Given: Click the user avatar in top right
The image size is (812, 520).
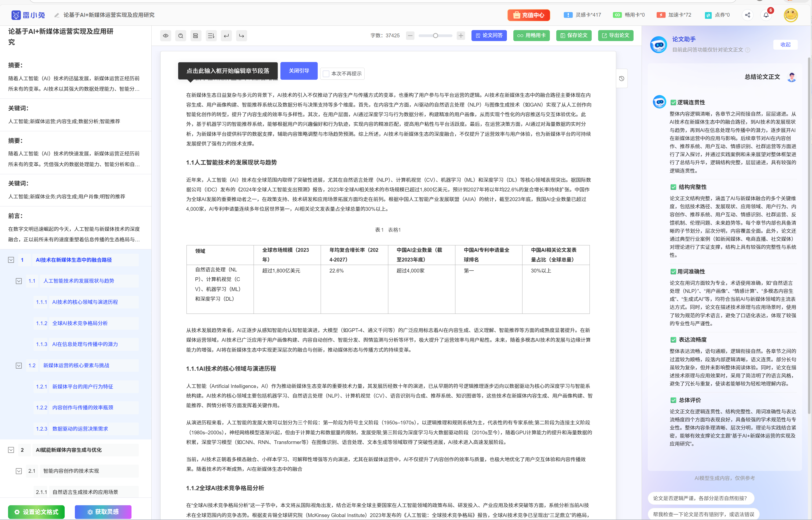Looking at the screenshot, I should [x=791, y=15].
